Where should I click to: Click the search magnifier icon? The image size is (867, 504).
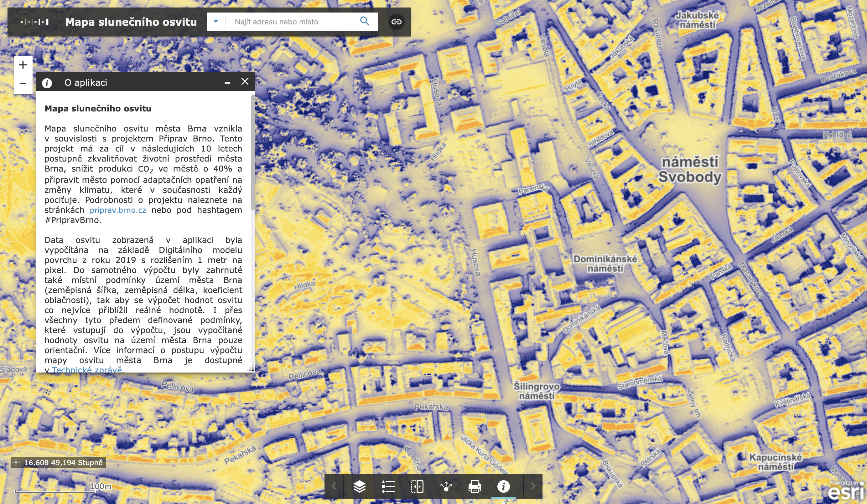(x=365, y=22)
